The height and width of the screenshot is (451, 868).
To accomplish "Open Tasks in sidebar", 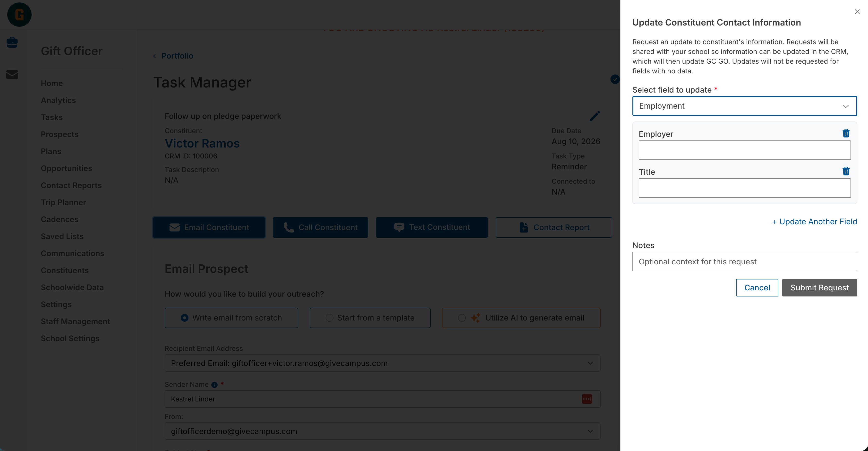I will click(51, 117).
